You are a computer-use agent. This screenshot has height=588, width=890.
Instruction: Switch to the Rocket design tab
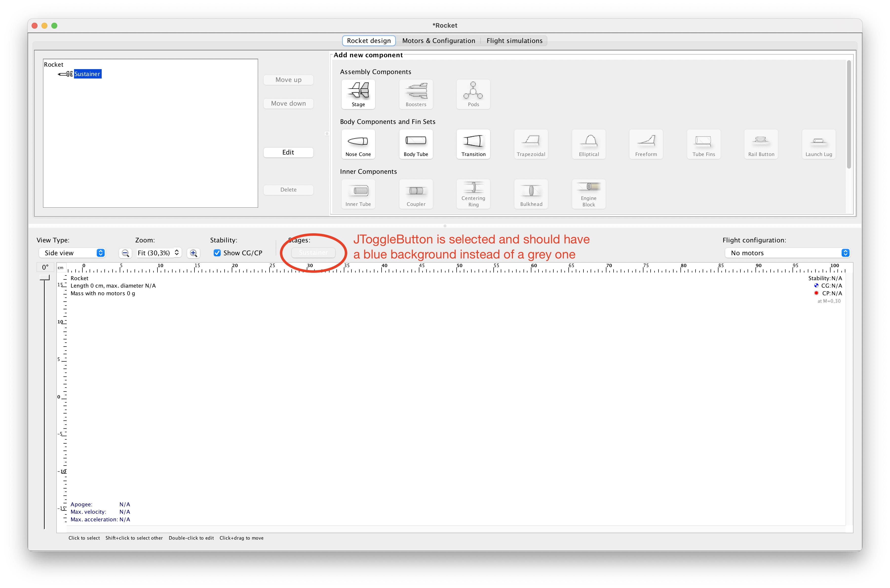[369, 40]
